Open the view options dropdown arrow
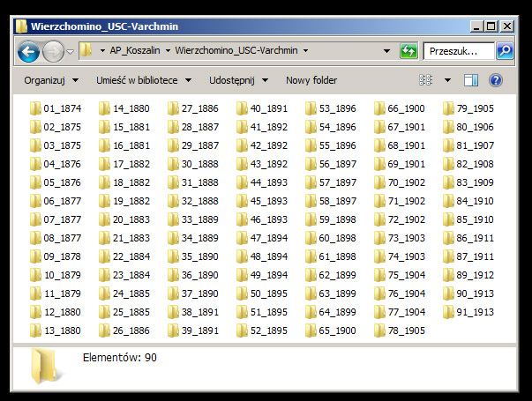 447,80
